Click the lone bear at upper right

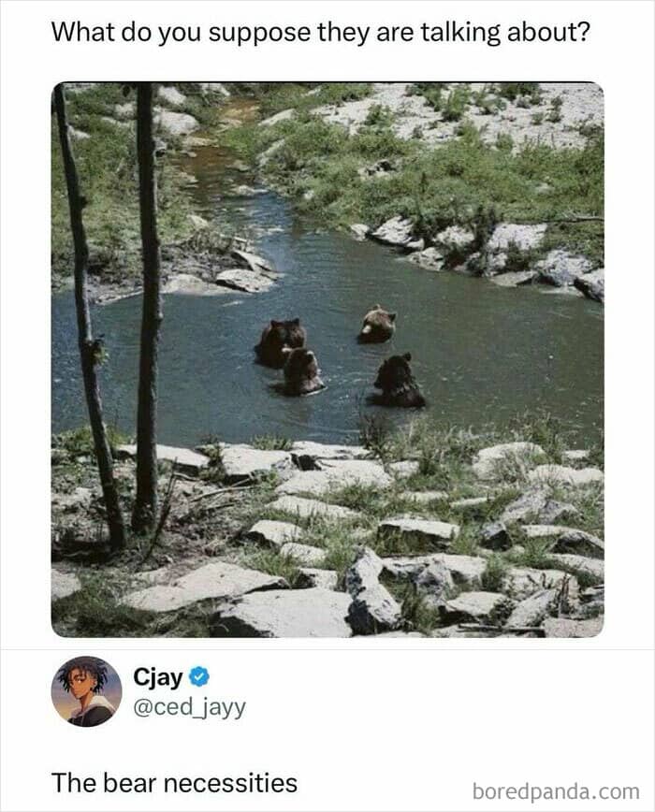tap(377, 325)
